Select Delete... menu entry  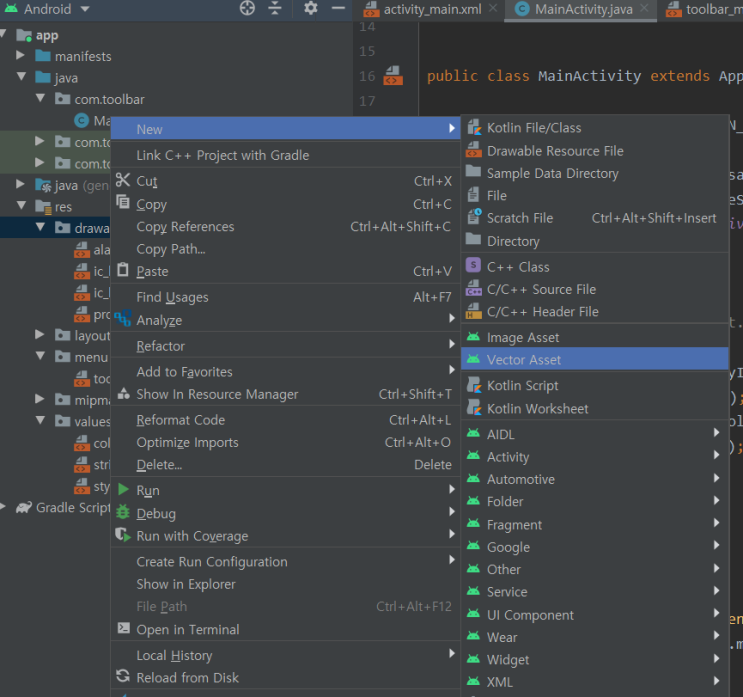coord(285,464)
